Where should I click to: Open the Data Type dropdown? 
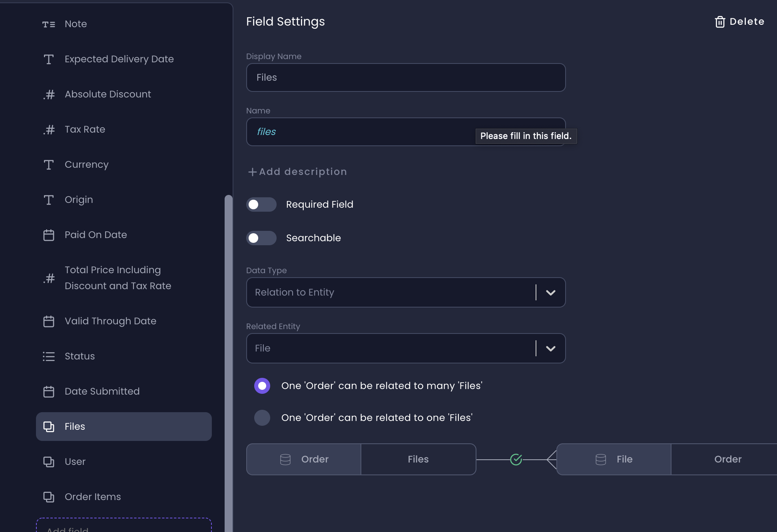406,292
